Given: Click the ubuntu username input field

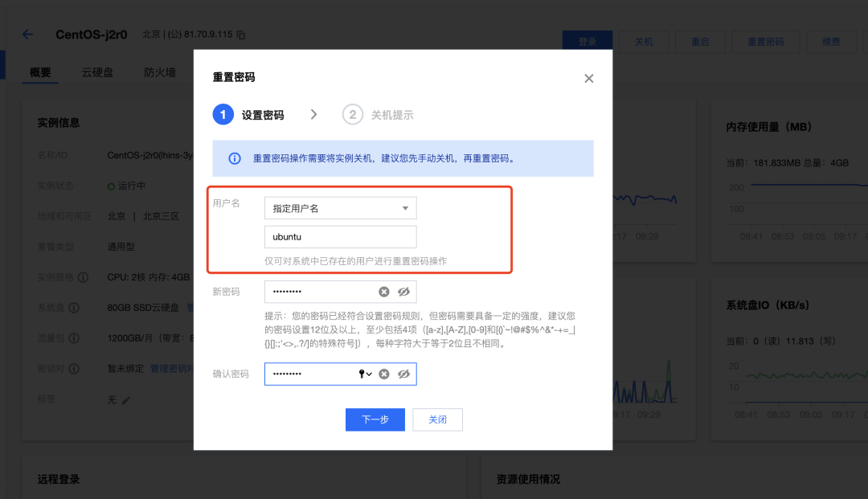Looking at the screenshot, I should (x=341, y=237).
